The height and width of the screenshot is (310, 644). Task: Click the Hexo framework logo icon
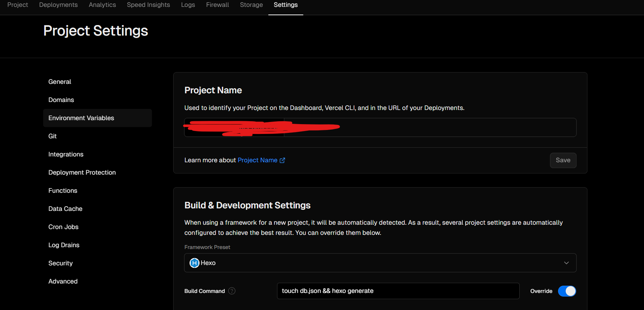pyautogui.click(x=194, y=263)
